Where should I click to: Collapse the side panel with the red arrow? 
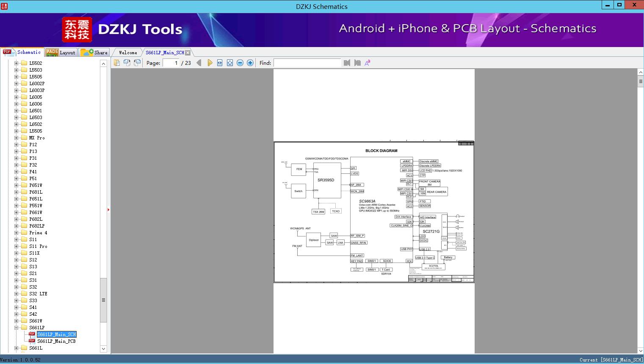point(108,210)
